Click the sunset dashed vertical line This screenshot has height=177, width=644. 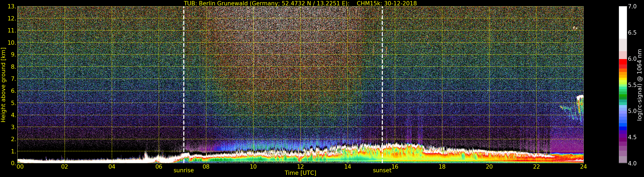(x=382, y=75)
